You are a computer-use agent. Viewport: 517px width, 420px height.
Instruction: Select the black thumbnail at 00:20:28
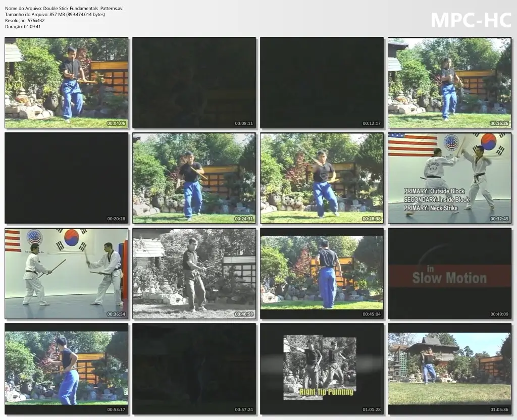(67, 178)
